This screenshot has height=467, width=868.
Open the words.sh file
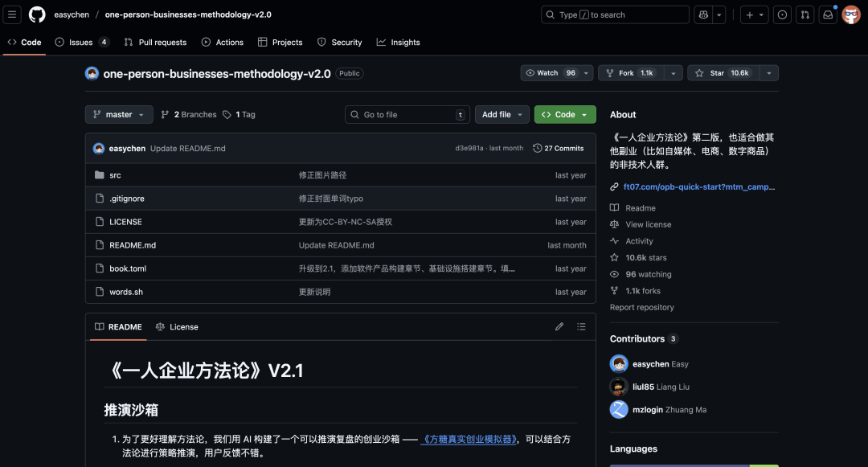(126, 292)
